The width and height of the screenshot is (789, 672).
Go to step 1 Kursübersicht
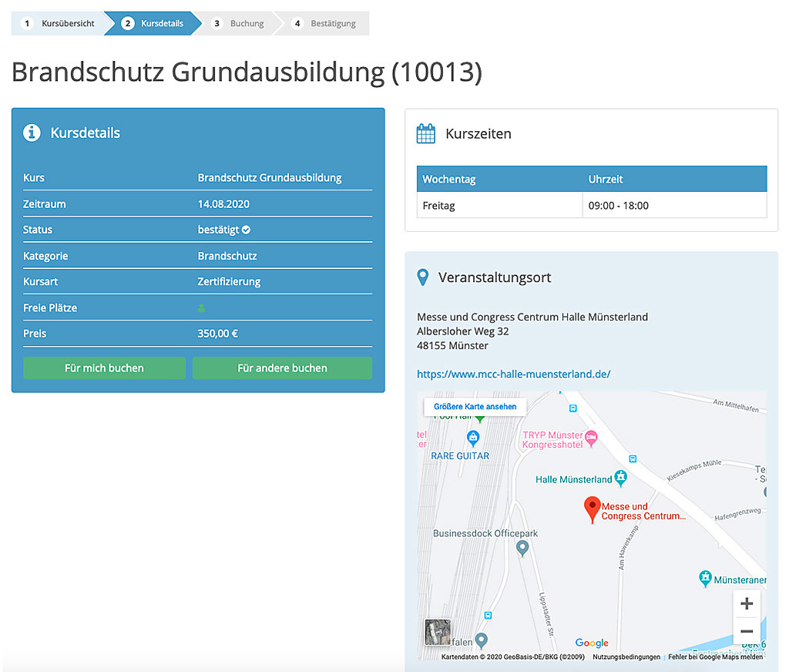59,23
